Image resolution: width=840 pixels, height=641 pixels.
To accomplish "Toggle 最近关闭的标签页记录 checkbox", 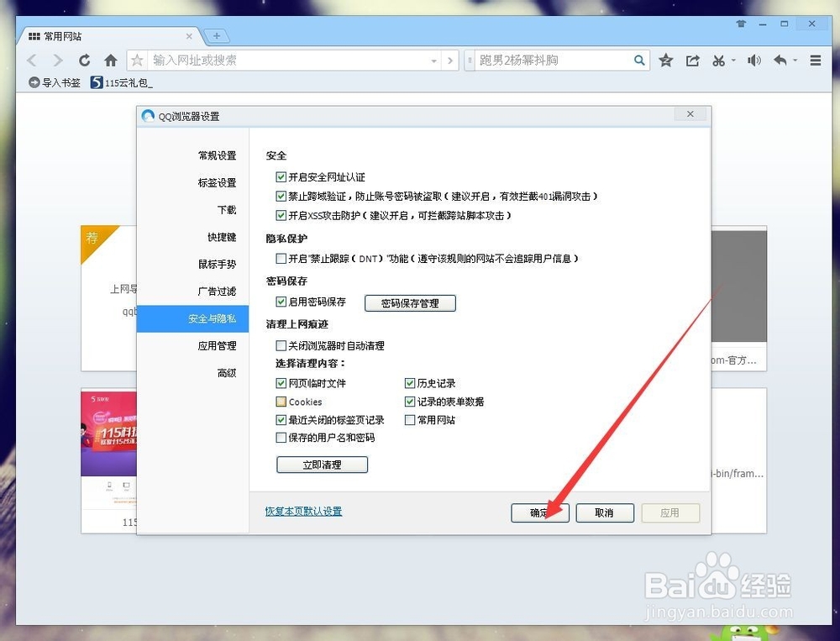I will pyautogui.click(x=281, y=420).
